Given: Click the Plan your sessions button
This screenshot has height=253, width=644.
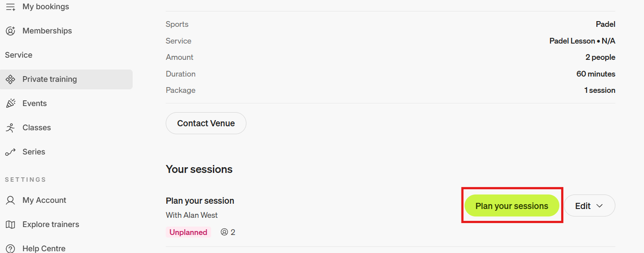Looking at the screenshot, I should (512, 205).
